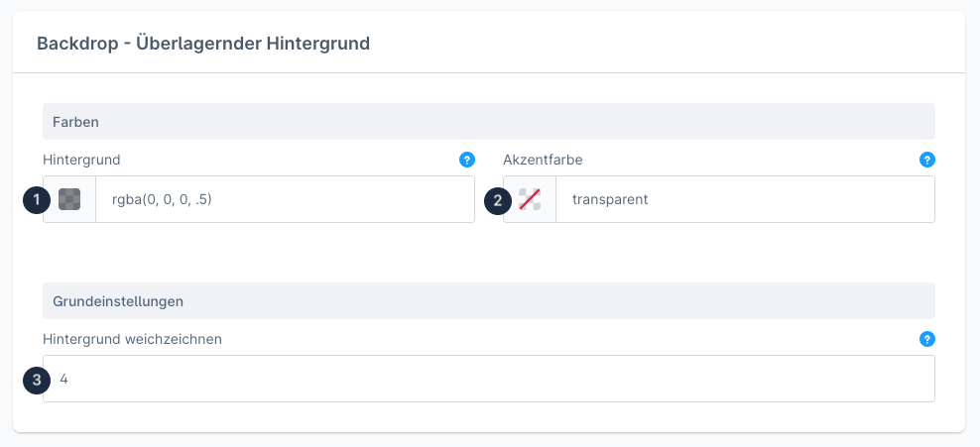Click the number 2 badge marker

click(x=497, y=200)
